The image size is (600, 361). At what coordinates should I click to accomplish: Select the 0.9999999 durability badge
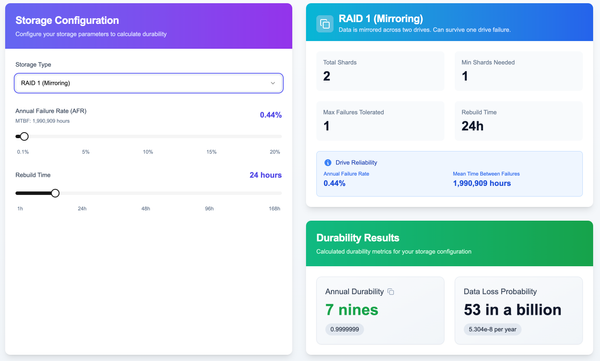tap(344, 329)
